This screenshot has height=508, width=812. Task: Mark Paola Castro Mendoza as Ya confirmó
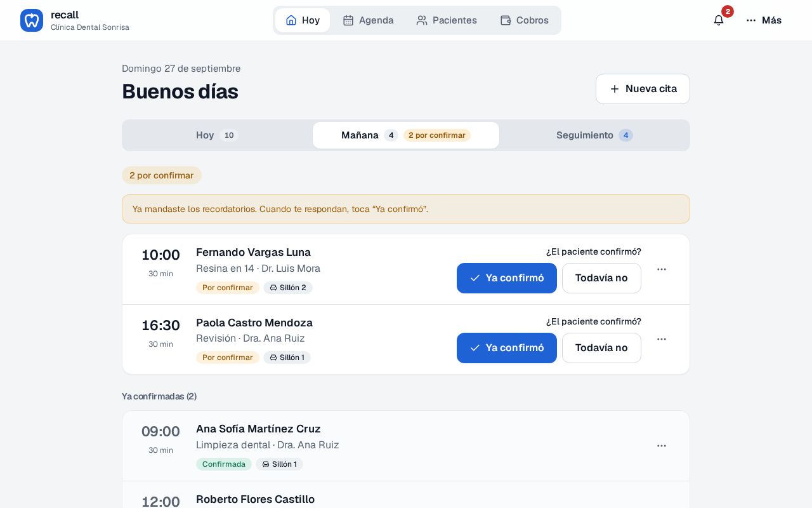pos(507,348)
